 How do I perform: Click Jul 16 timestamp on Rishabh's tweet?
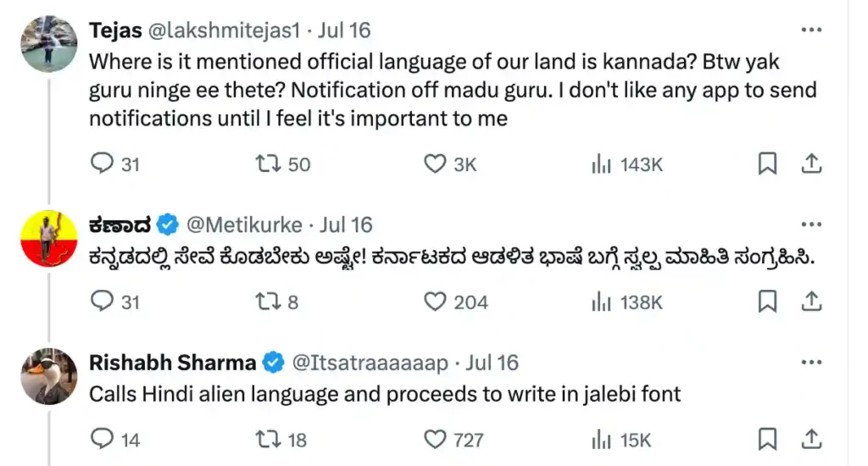pyautogui.click(x=492, y=363)
